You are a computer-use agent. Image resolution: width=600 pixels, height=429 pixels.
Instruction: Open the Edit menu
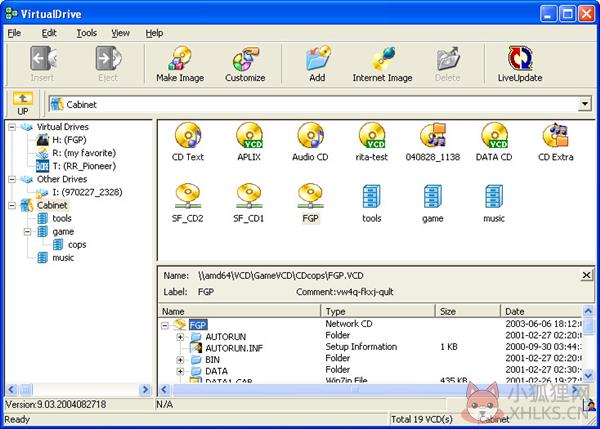[x=49, y=33]
